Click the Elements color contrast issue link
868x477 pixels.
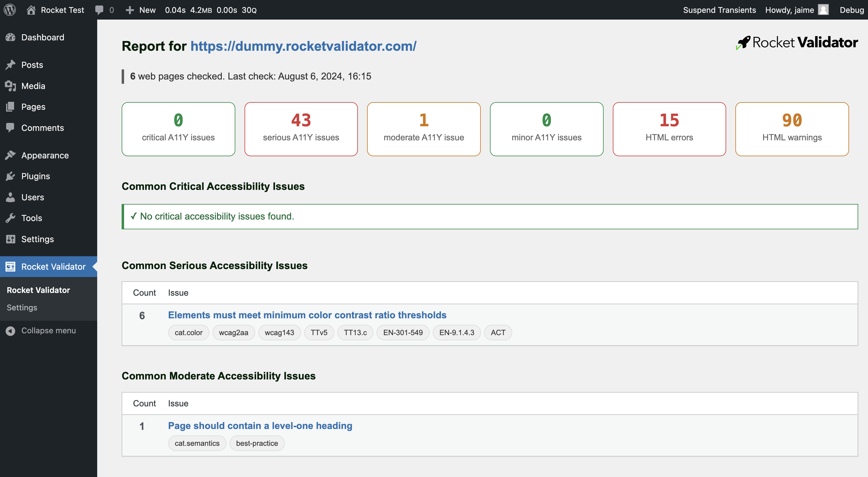point(307,314)
